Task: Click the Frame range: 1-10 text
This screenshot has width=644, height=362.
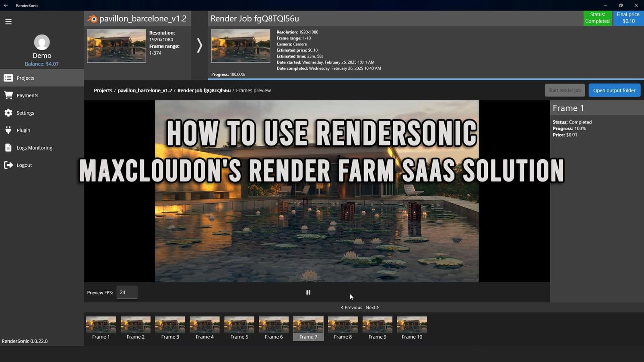Action: 294,38
